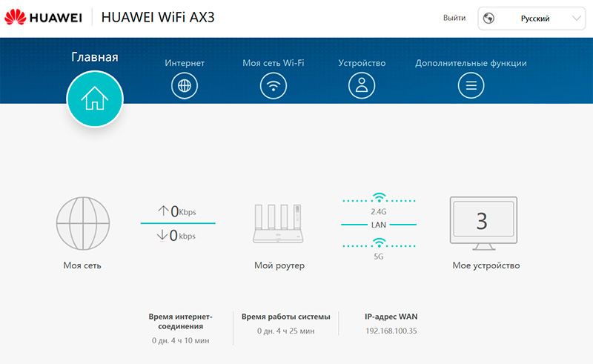593x364 pixels.
Task: Click the Выйти logout link
Action: [454, 18]
